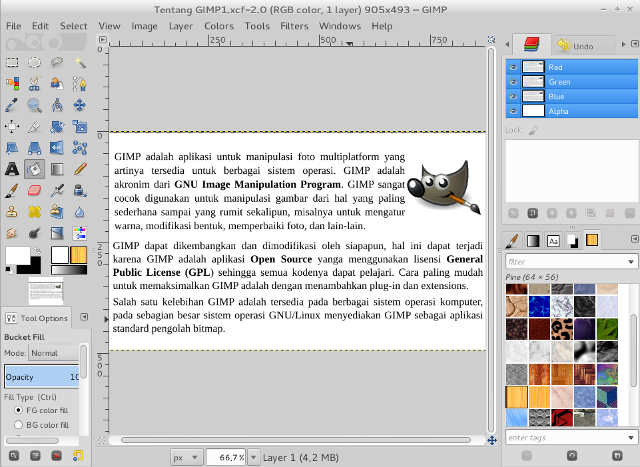Adjust the Opacity slider
This screenshot has width=640, height=467.
click(x=42, y=376)
